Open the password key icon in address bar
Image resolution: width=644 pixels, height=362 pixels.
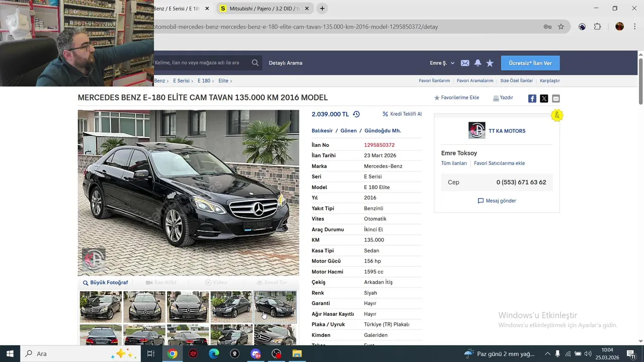(x=547, y=27)
